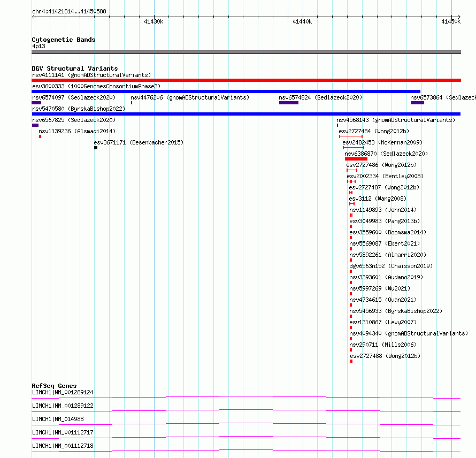Open nsv3393601 (Audano2019) label
The width and height of the screenshot is (476, 458).
click(386, 277)
